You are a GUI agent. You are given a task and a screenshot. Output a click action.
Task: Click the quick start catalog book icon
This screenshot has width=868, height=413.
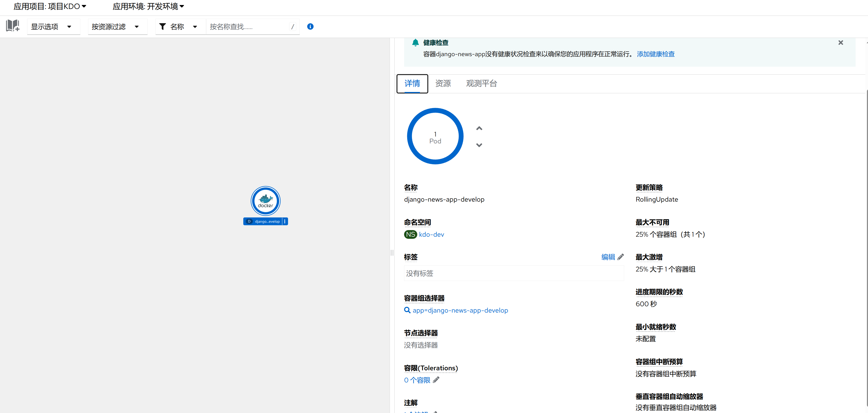(x=13, y=26)
